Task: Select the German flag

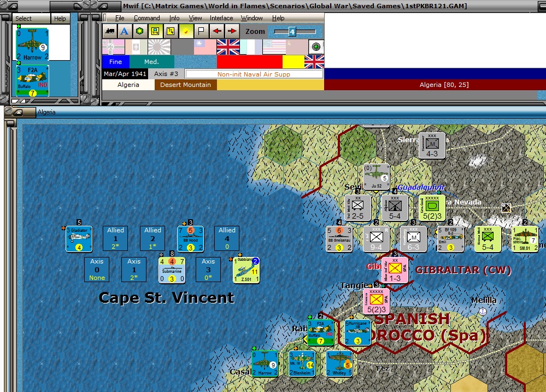Action: point(114,47)
